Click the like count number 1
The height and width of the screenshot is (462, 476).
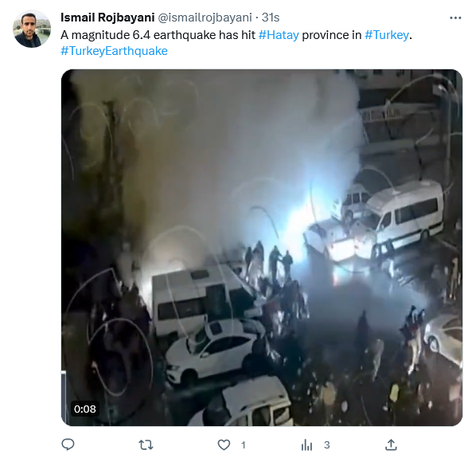tap(243, 445)
